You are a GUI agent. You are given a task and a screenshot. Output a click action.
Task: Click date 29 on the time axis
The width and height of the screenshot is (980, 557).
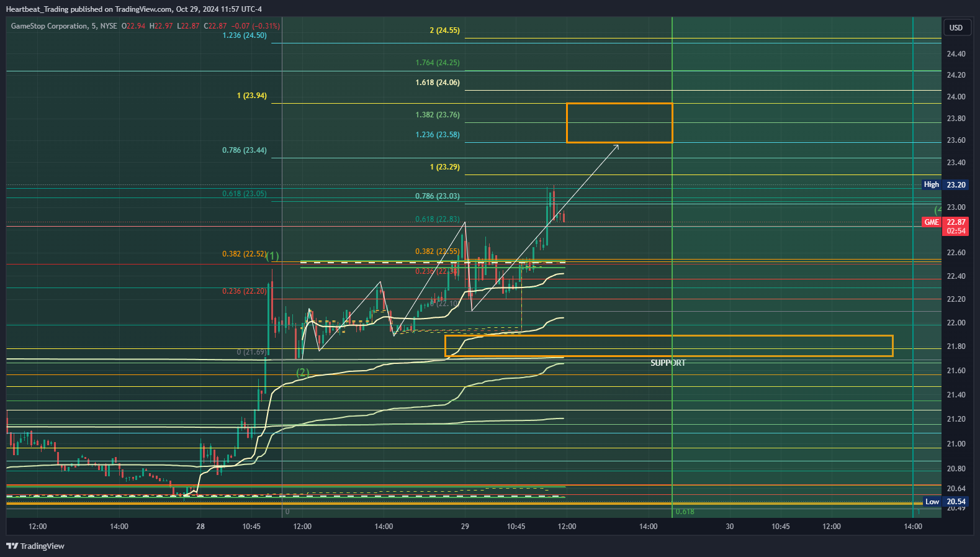(465, 527)
